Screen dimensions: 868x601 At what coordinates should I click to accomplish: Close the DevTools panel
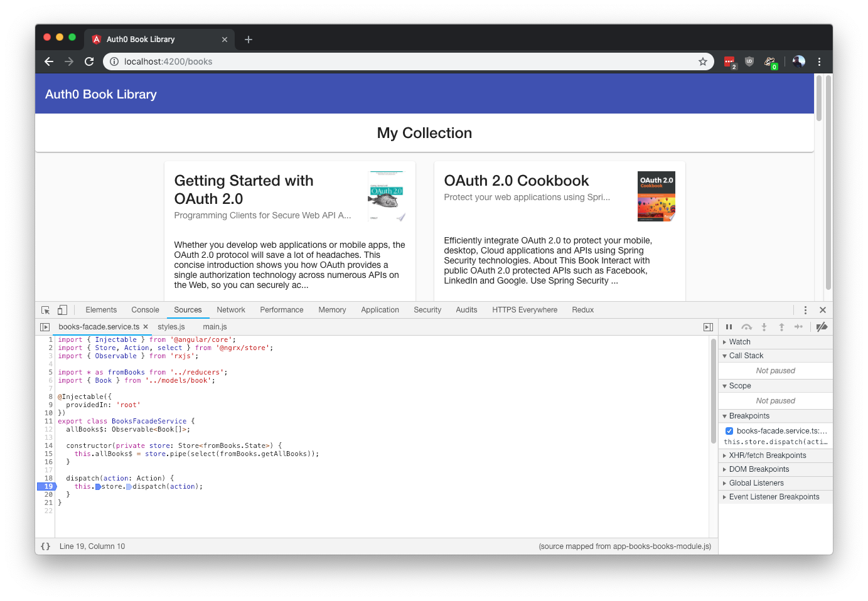click(823, 310)
